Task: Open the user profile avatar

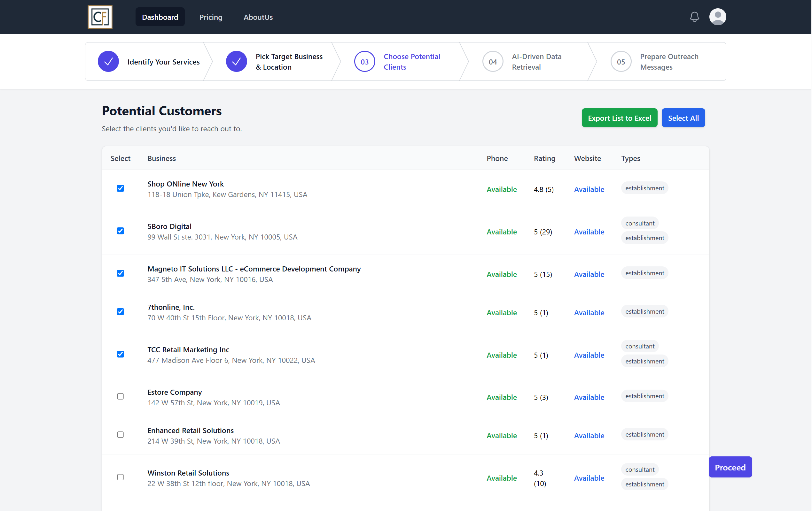Action: point(718,17)
